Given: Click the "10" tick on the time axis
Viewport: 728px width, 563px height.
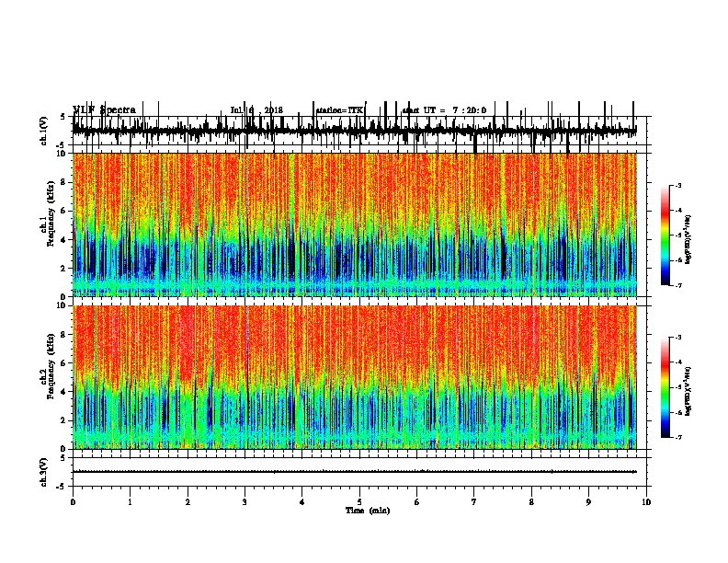Looking at the screenshot, I should 646,502.
